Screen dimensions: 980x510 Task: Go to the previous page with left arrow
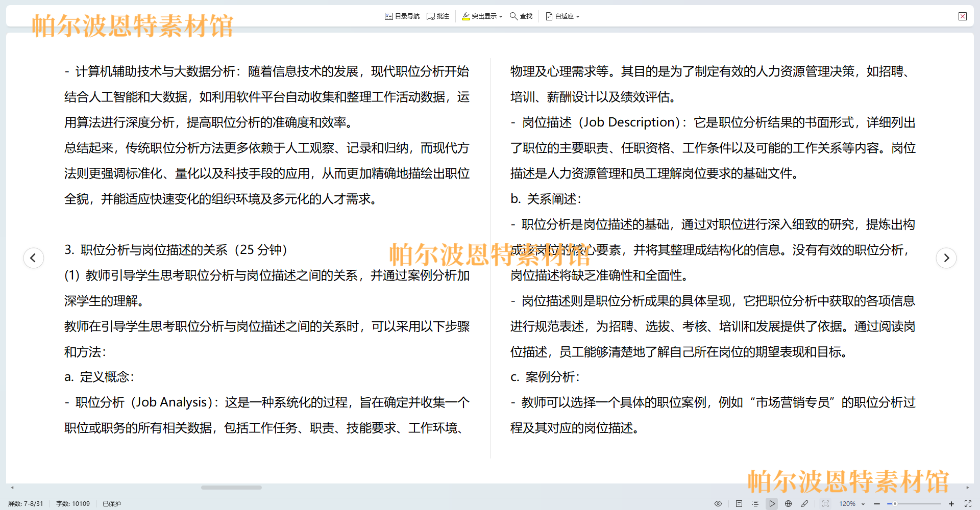tap(34, 258)
